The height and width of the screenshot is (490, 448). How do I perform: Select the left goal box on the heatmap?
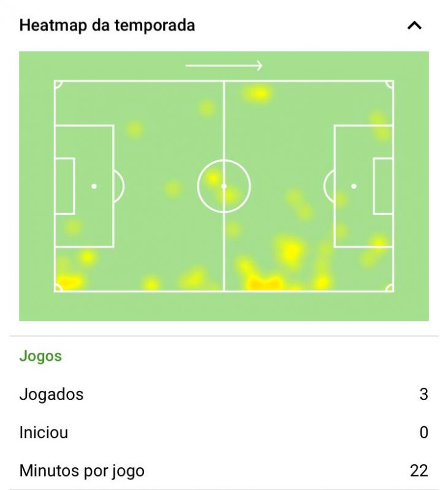click(x=65, y=184)
